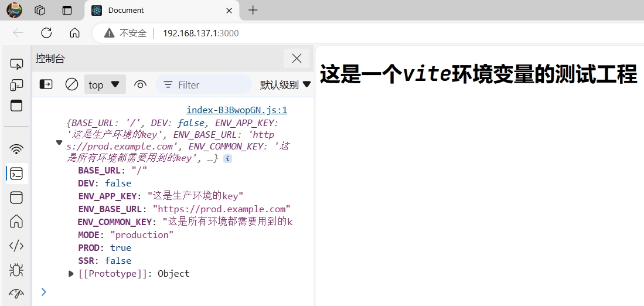
Task: Collapse the logged env object
Action: [x=59, y=142]
